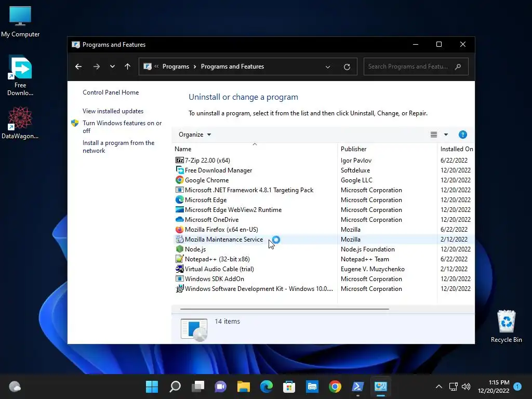Open Task View on taskbar

[198, 387]
